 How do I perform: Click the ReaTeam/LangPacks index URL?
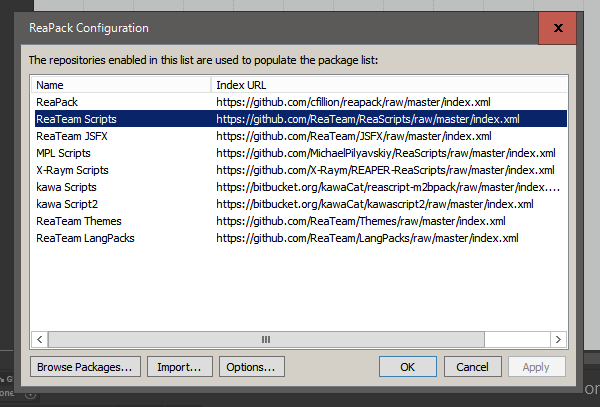(367, 238)
